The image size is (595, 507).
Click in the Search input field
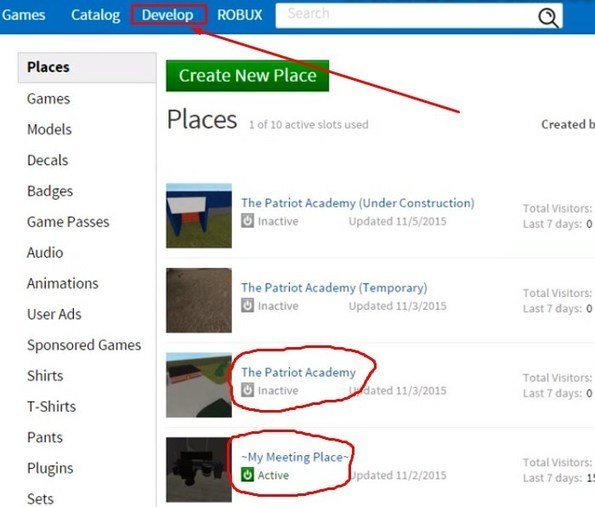point(406,16)
